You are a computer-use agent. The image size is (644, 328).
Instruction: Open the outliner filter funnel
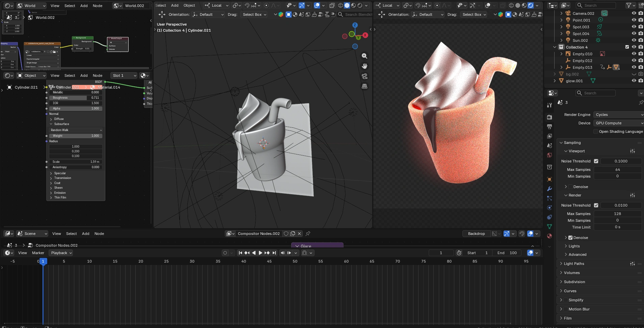628,5
